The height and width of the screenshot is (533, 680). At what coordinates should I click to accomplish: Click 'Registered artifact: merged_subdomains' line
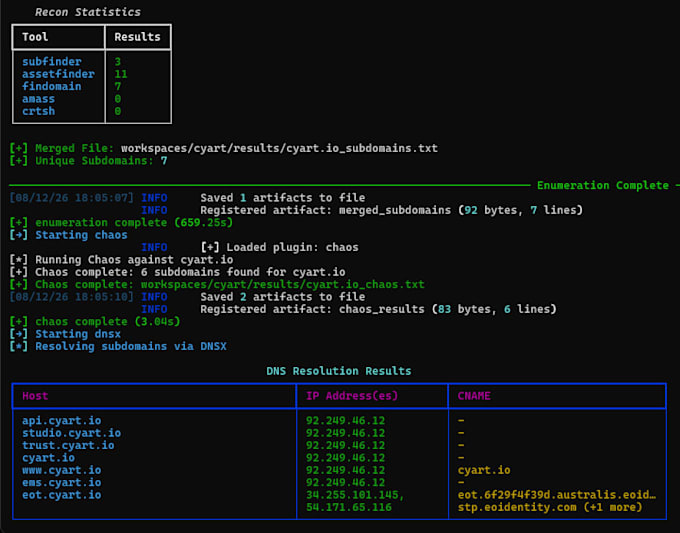(x=391, y=210)
